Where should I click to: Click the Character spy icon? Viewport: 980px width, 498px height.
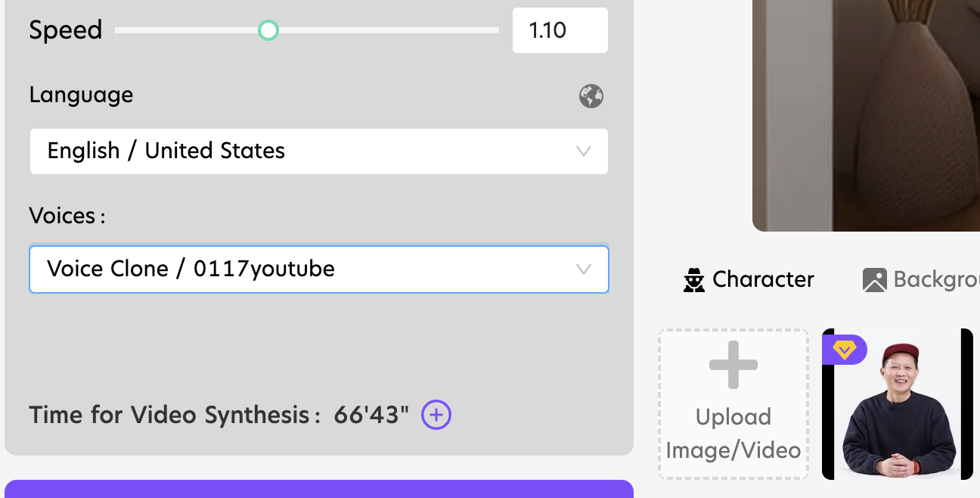point(693,280)
